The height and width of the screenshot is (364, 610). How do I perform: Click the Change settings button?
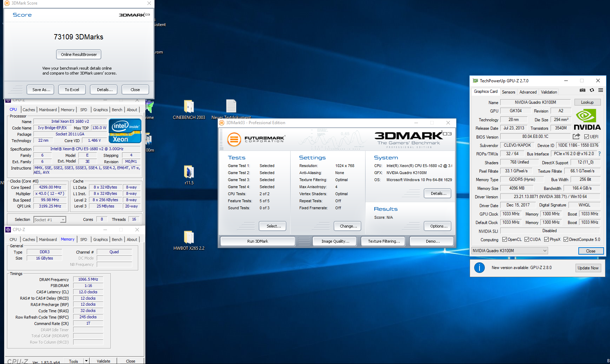[348, 226]
